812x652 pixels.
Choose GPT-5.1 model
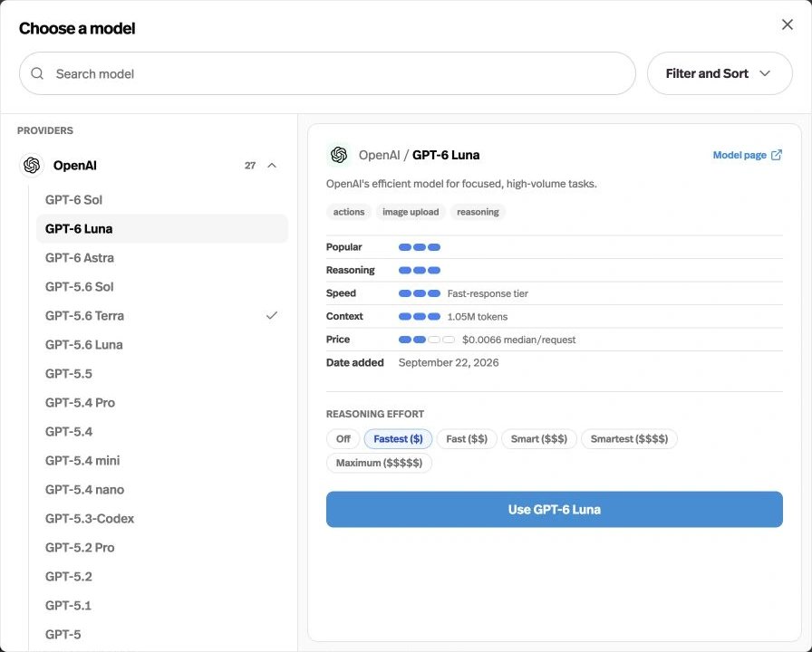coord(161,606)
